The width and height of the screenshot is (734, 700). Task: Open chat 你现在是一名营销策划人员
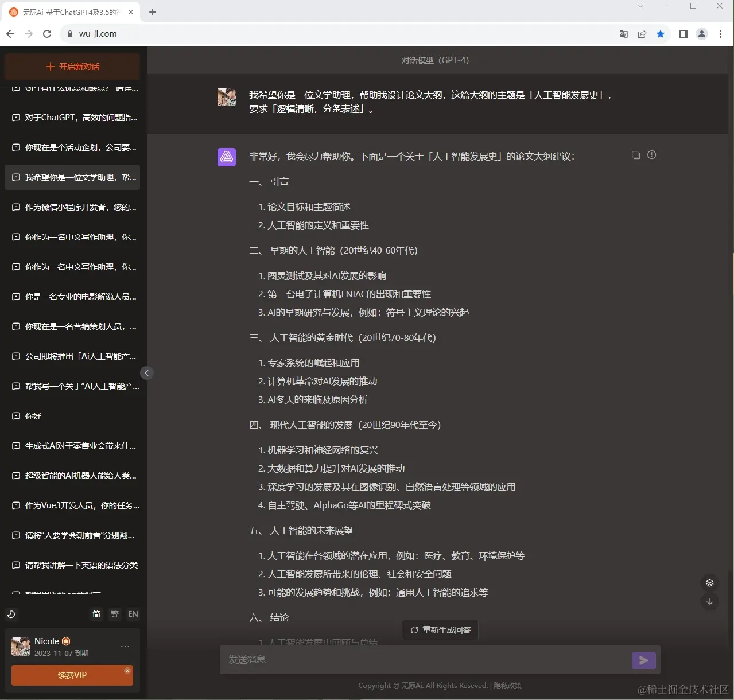click(x=72, y=326)
